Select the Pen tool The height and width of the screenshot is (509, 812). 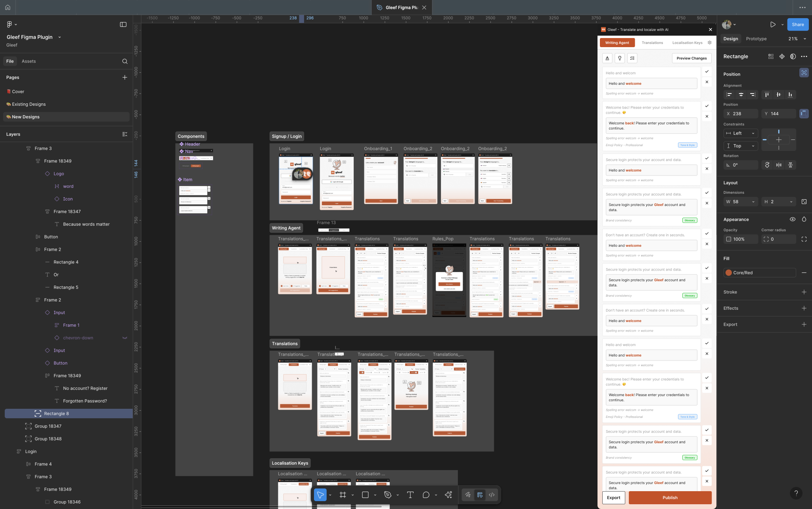[388, 495]
